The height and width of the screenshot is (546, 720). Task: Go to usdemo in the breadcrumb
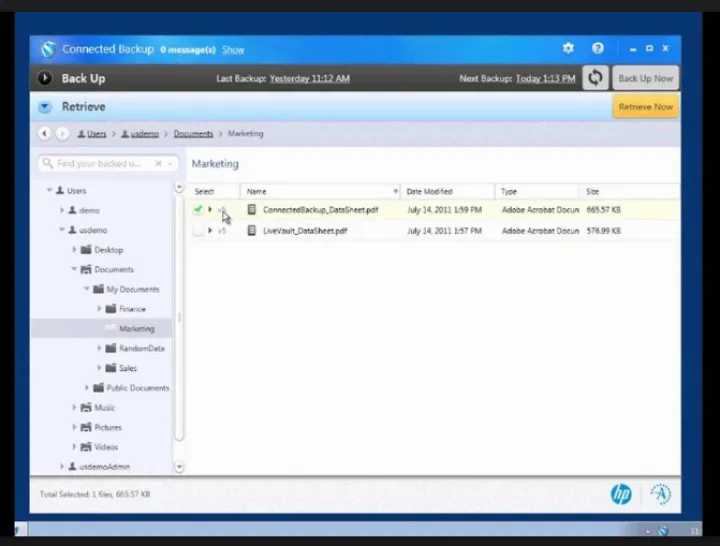click(140, 134)
